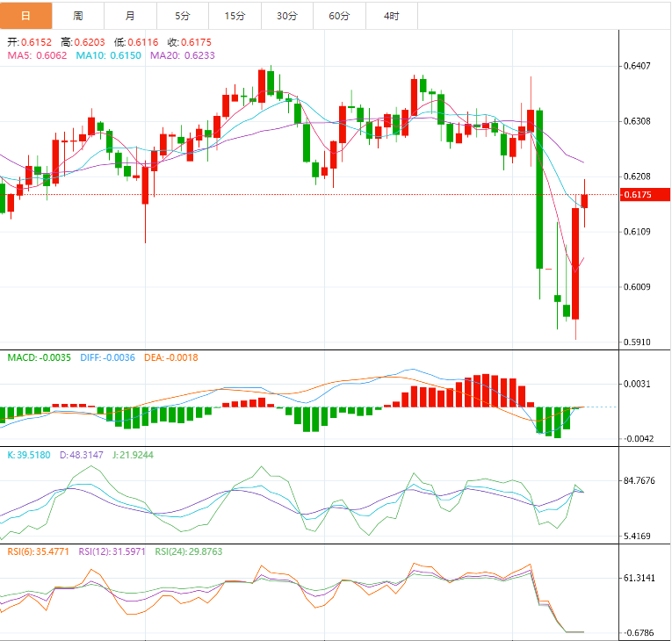Click the DIFF: -0.0036 indicator label
The height and width of the screenshot is (641, 672).
[x=107, y=357]
